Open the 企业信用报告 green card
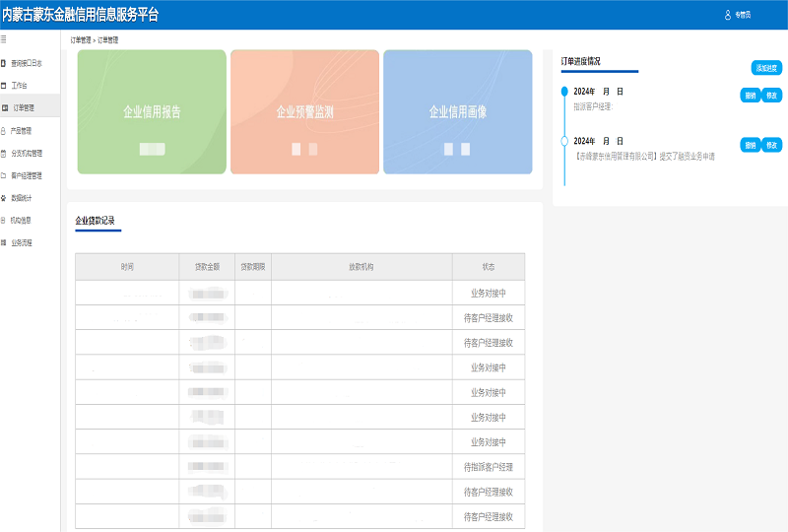The image size is (788, 532). (152, 112)
